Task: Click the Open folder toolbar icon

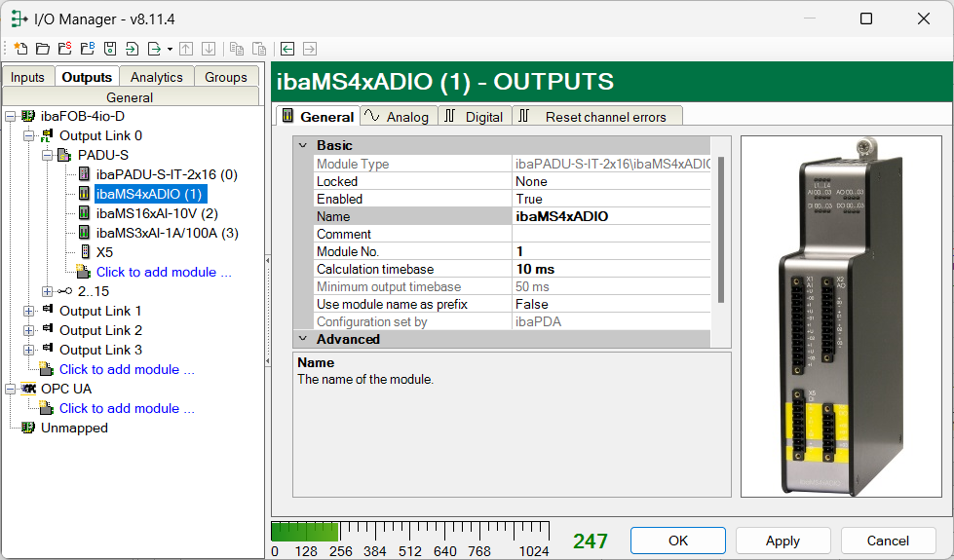Action: pyautogui.click(x=43, y=49)
